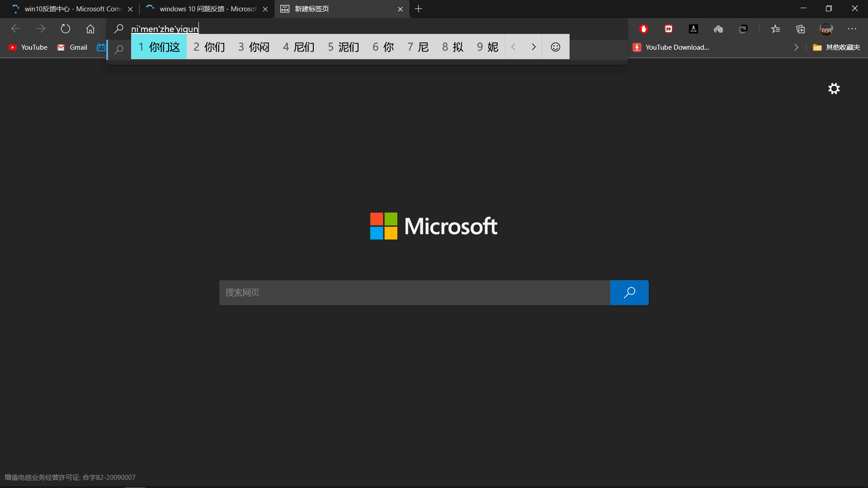Open the user profile avatar
The image size is (868, 488).
[x=826, y=29]
